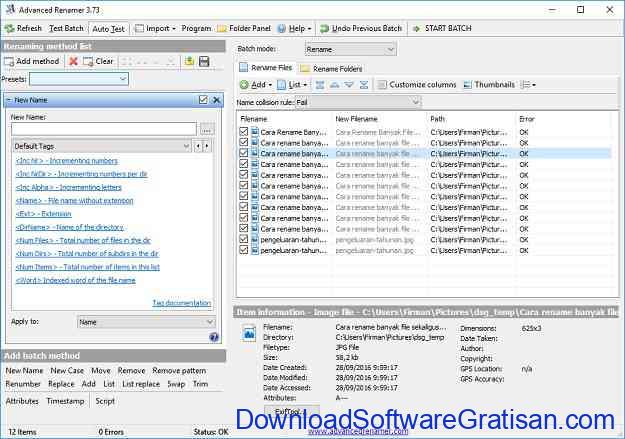Screen dimensions: 625x439
Task: Click the Refresh toolbar button
Action: pyautogui.click(x=23, y=28)
